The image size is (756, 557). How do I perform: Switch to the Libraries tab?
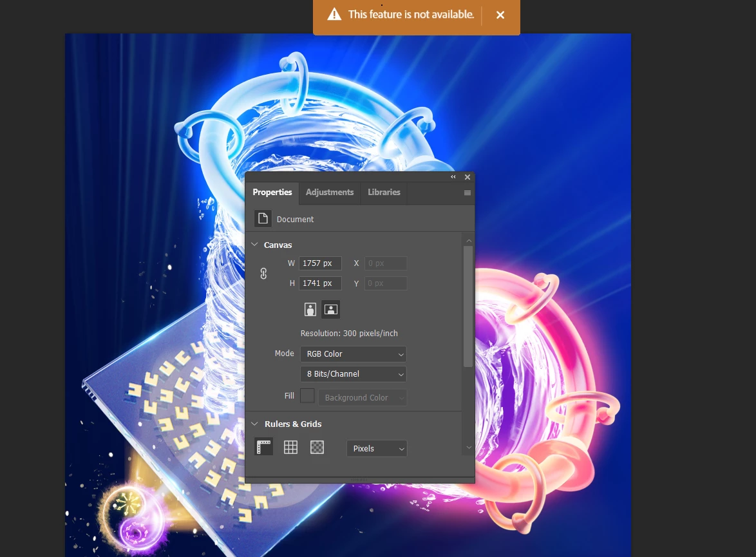(384, 193)
